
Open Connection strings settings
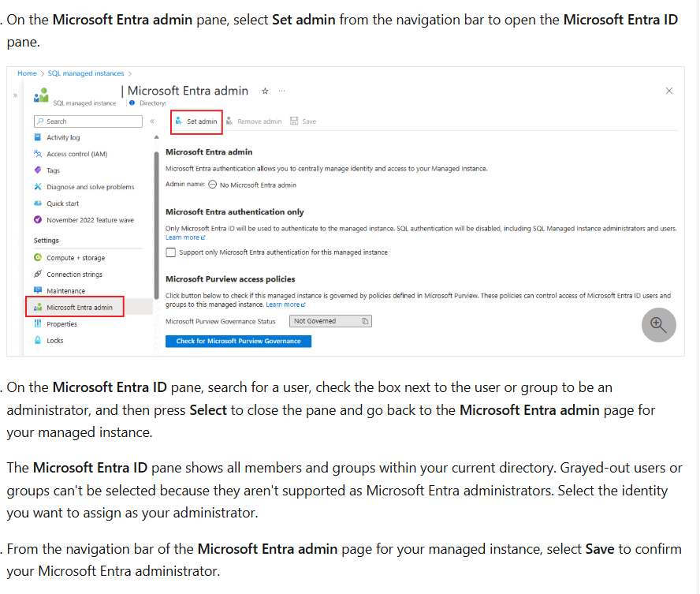coord(74,275)
